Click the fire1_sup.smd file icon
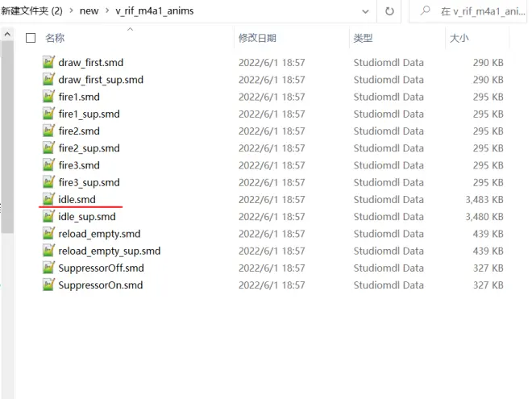The height and width of the screenshot is (399, 532). point(48,114)
